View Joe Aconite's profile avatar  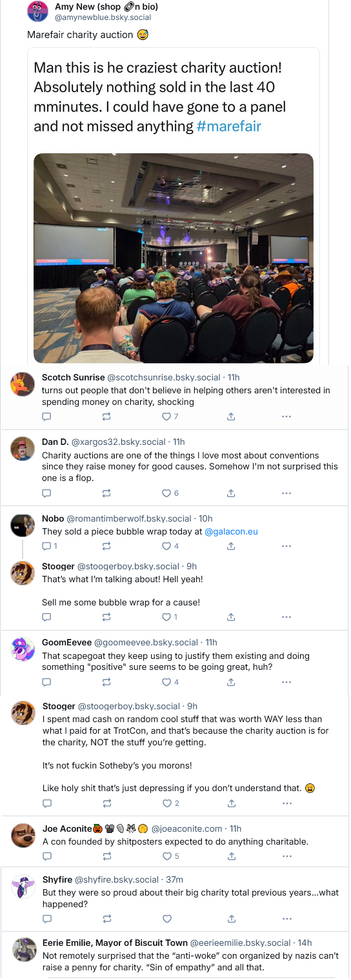(23, 836)
